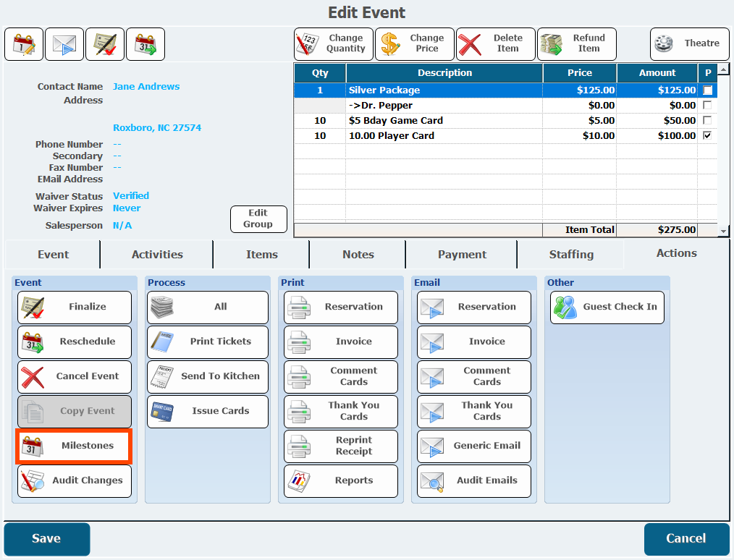Click the Change Quantity button
Image resolution: width=734 pixels, height=560 pixels.
coord(334,44)
